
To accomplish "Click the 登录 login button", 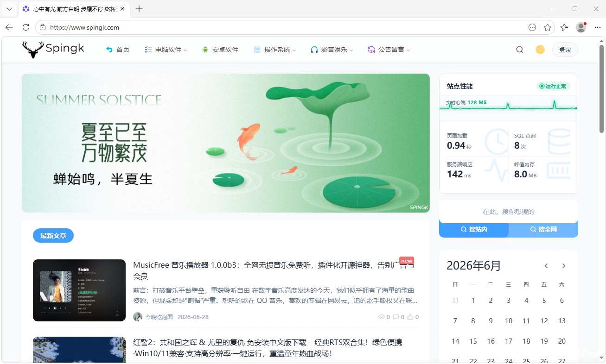I will point(565,50).
